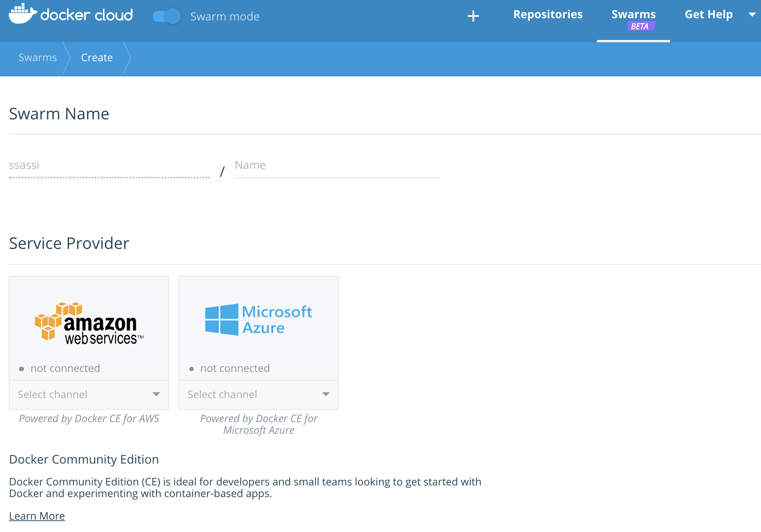This screenshot has height=532, width=761.
Task: Click the Learn More link
Action: pyautogui.click(x=37, y=516)
